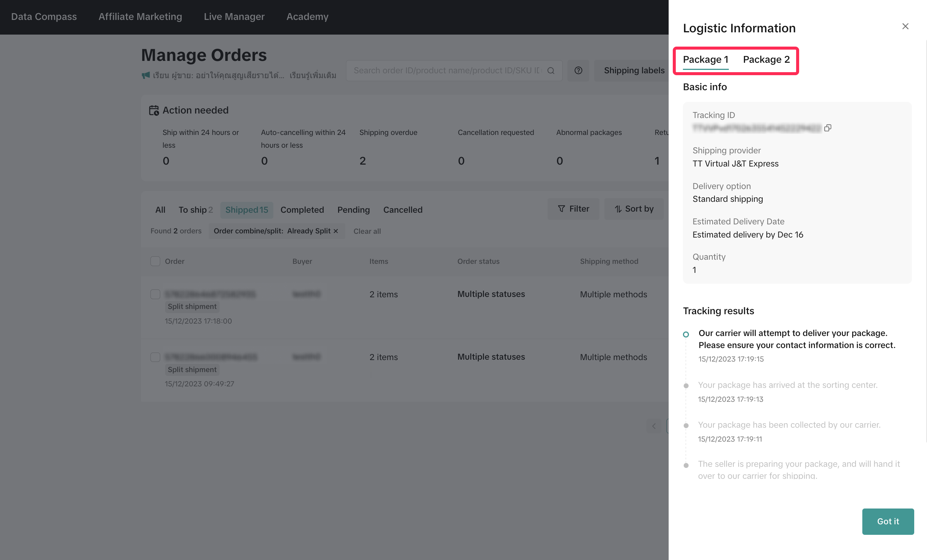
Task: Click the Clear all filters link
Action: (367, 231)
